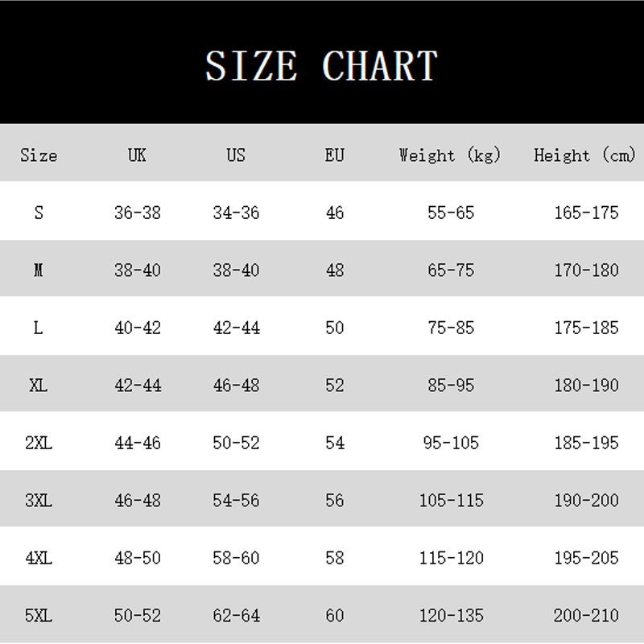Click the UK value 36-38

point(137,213)
